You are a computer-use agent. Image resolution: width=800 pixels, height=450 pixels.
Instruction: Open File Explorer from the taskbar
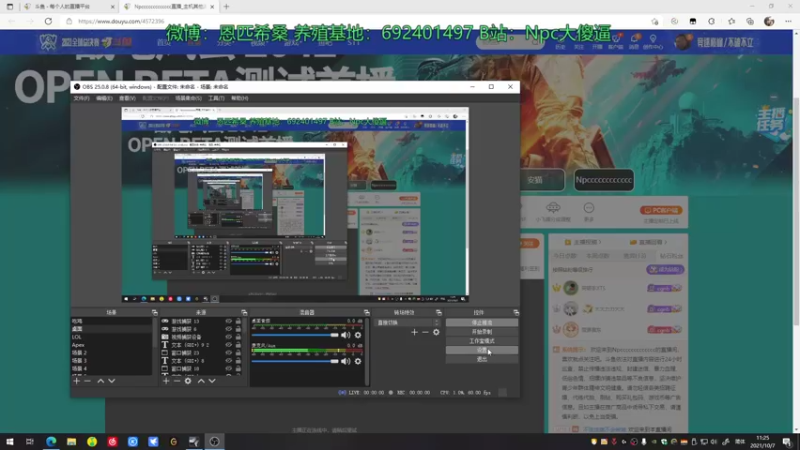point(71,441)
